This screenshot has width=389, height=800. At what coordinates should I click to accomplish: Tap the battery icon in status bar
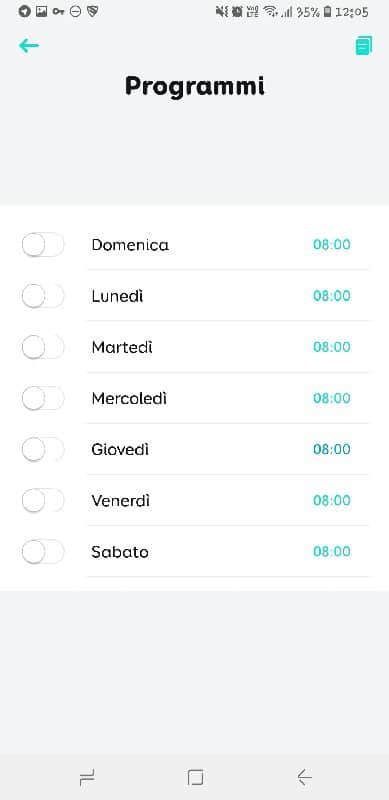click(327, 12)
